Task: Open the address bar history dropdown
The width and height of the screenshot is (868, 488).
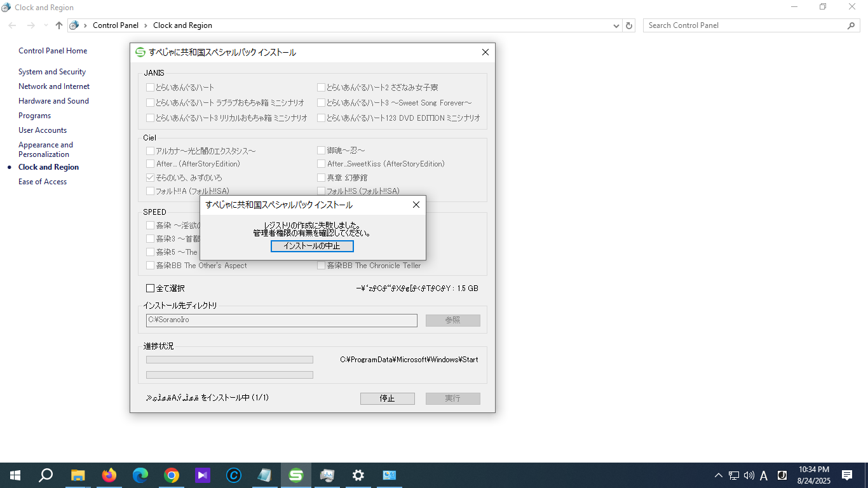Action: pos(616,26)
